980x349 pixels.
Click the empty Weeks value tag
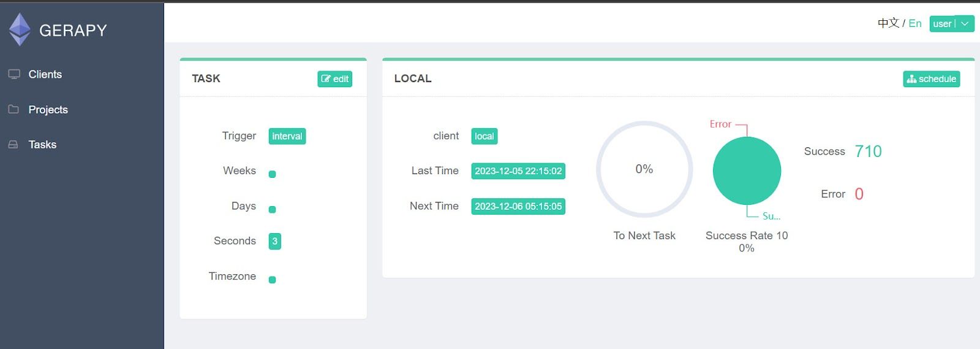pos(273,174)
